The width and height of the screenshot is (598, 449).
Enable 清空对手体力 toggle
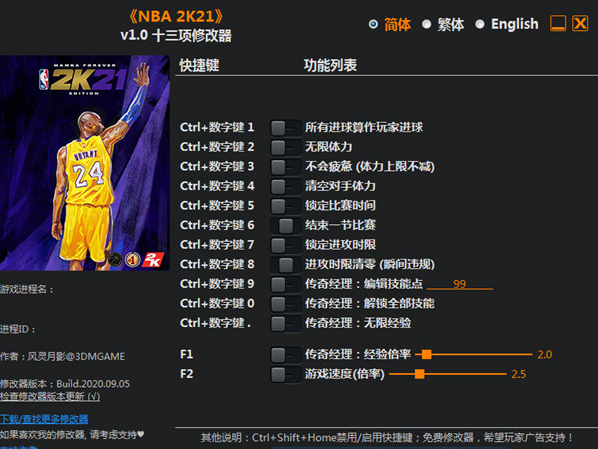pyautogui.click(x=285, y=187)
